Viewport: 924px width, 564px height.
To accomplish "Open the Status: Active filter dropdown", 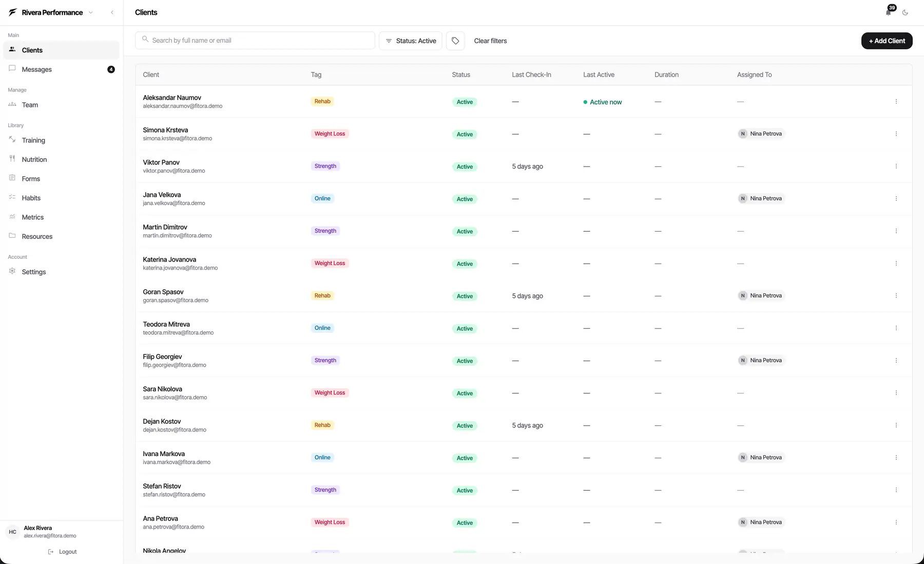I will 411,41.
